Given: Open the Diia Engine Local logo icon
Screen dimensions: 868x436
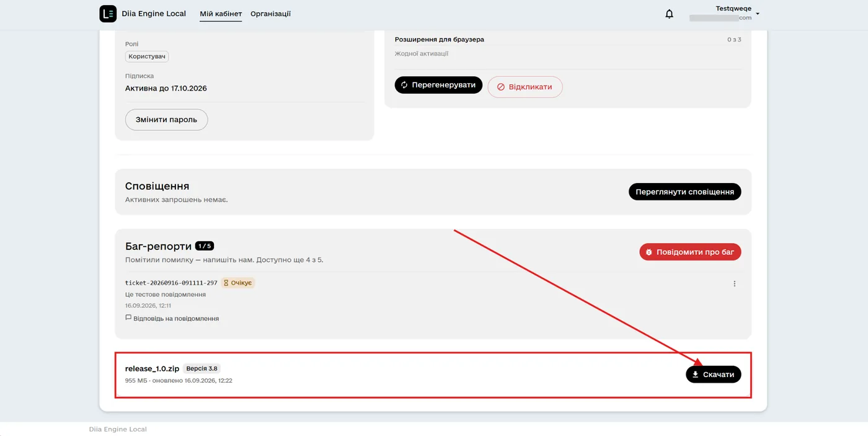Looking at the screenshot, I should pyautogui.click(x=108, y=14).
